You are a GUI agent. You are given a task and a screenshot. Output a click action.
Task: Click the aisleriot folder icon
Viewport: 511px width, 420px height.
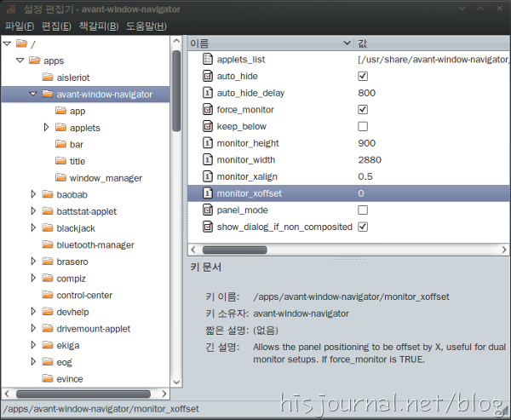pyautogui.click(x=48, y=77)
